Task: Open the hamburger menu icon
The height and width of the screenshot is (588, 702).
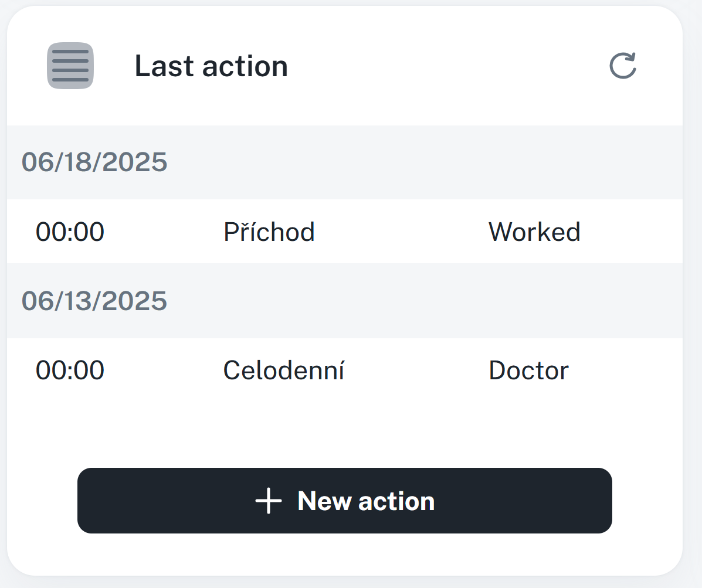Action: point(70,66)
